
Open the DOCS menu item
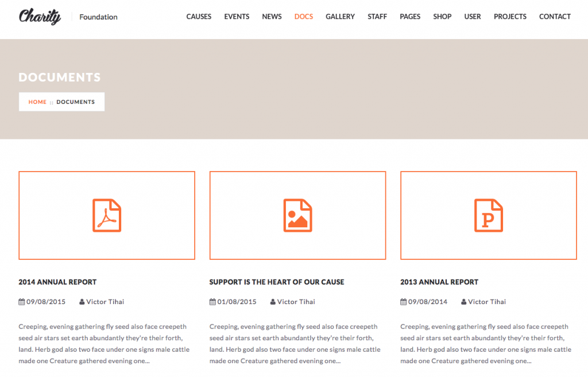pyautogui.click(x=304, y=17)
